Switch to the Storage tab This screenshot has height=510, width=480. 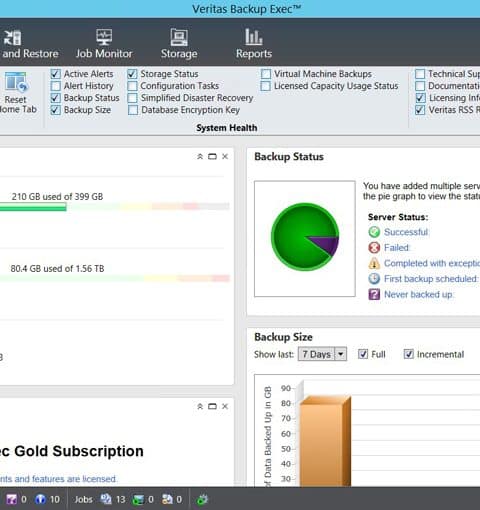179,44
